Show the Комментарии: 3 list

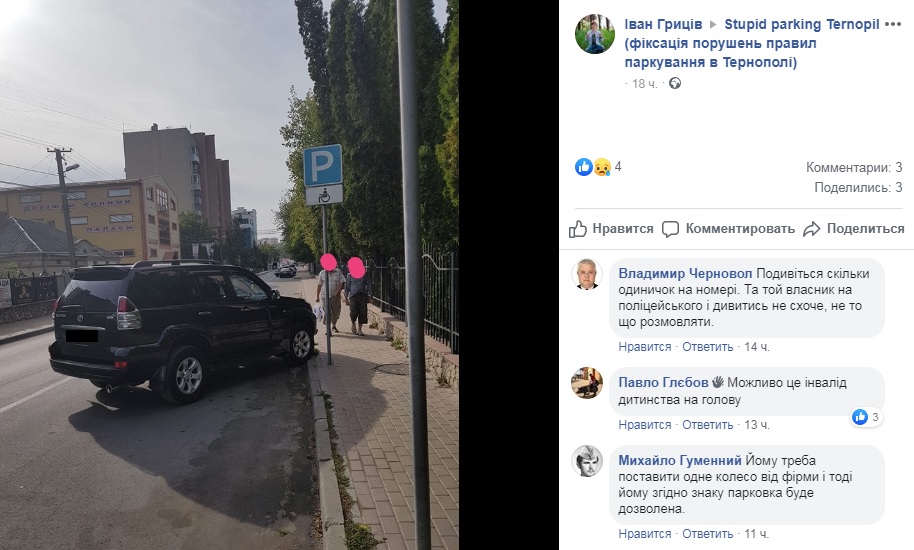(854, 168)
